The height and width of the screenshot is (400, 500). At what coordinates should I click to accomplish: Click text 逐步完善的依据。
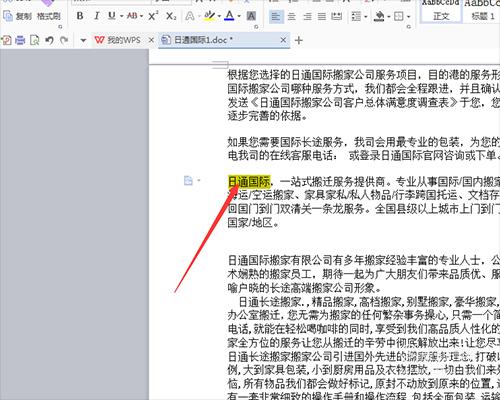268,116
